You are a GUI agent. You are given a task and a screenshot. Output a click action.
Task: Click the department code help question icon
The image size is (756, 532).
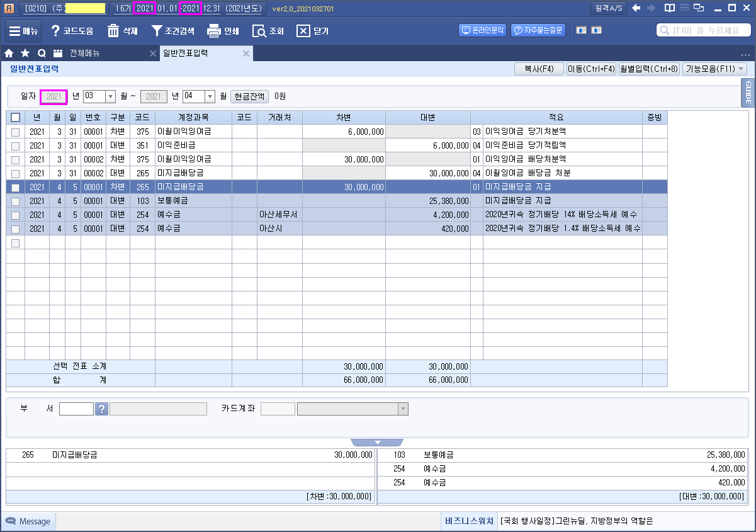tap(101, 409)
